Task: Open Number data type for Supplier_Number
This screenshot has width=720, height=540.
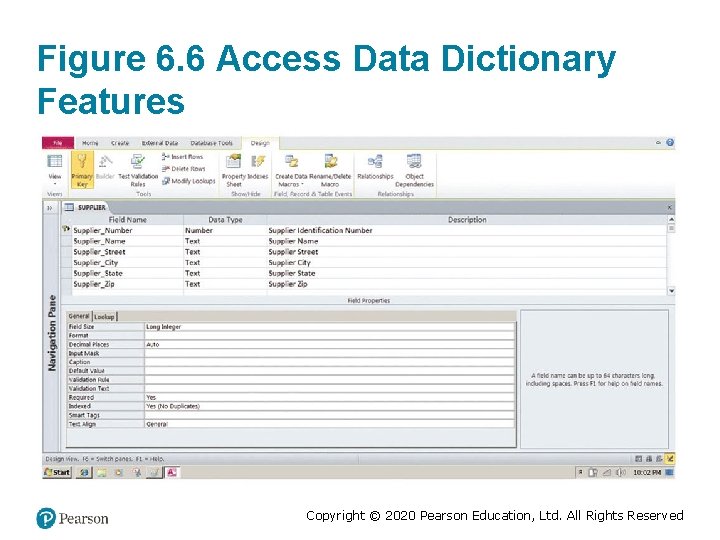Action: 225,231
